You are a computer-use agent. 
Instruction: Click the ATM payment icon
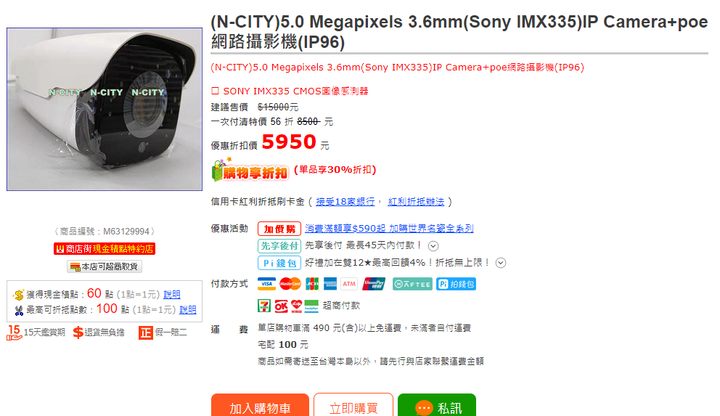pos(349,284)
